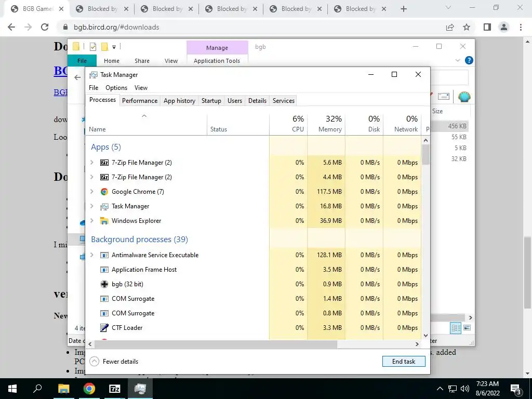Open File Explorer Share ribbon tab

142,61
